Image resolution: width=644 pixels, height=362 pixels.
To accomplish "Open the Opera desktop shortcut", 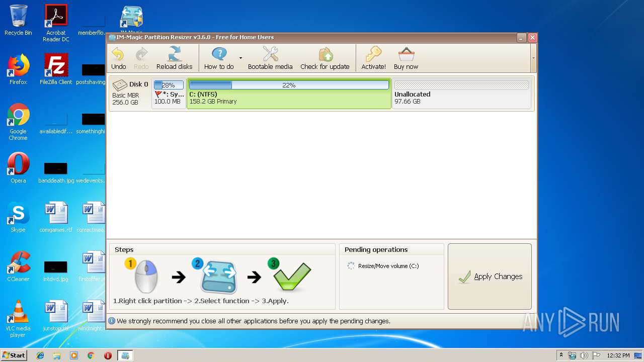I will point(18,168).
